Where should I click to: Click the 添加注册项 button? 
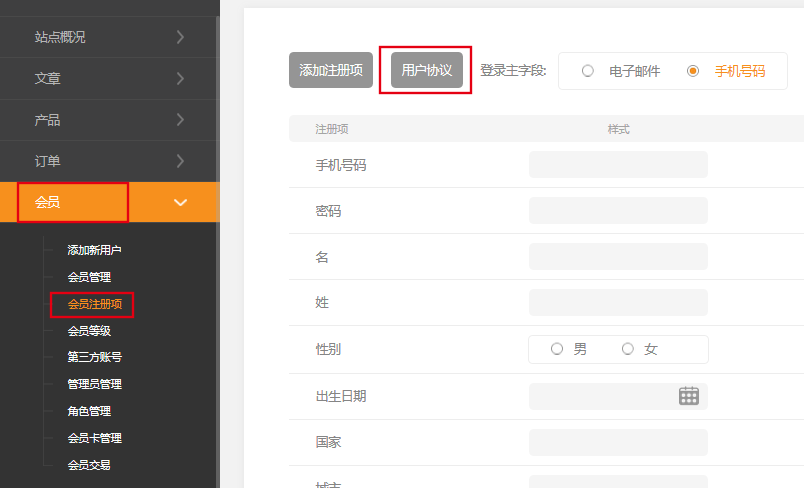[331, 70]
